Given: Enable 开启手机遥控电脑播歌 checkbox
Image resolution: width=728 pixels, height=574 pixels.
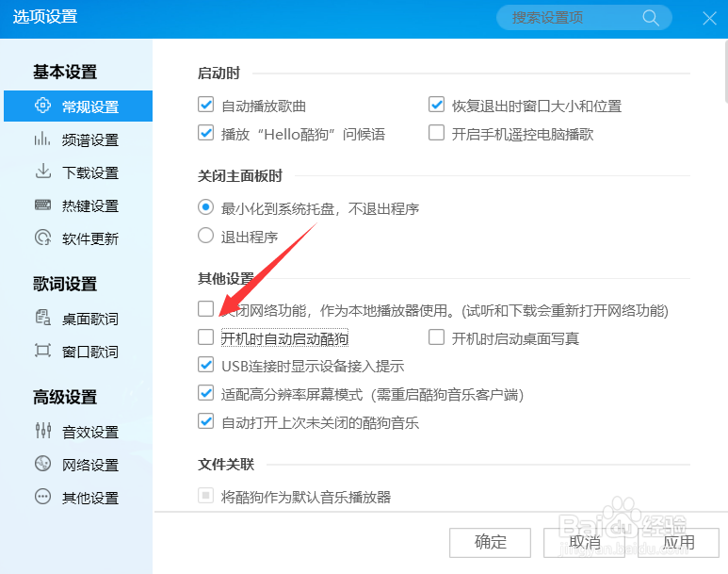Looking at the screenshot, I should point(436,133).
